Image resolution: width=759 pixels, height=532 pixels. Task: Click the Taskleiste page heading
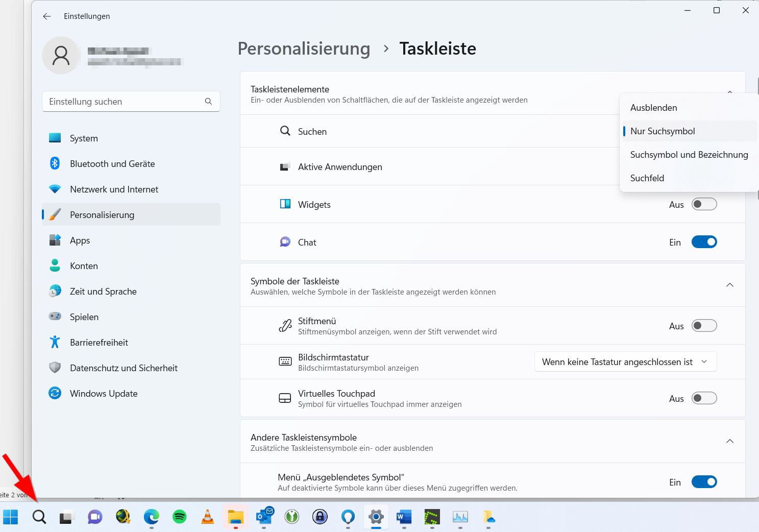click(438, 49)
